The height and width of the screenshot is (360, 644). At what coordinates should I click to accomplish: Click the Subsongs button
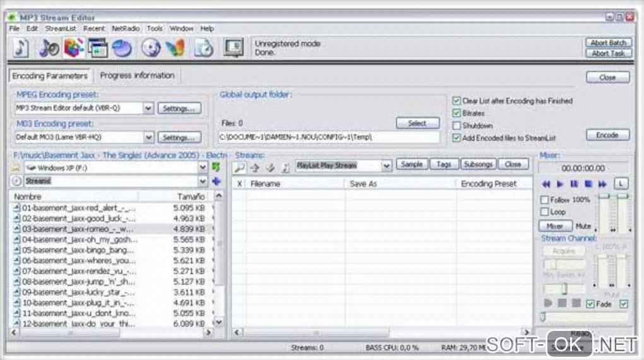(x=478, y=164)
